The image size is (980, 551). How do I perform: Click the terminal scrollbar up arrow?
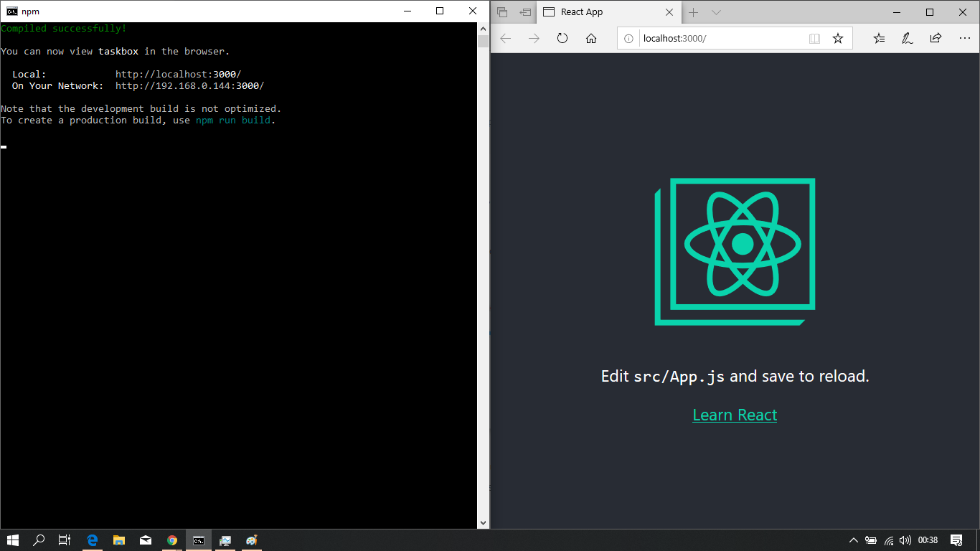click(482, 27)
